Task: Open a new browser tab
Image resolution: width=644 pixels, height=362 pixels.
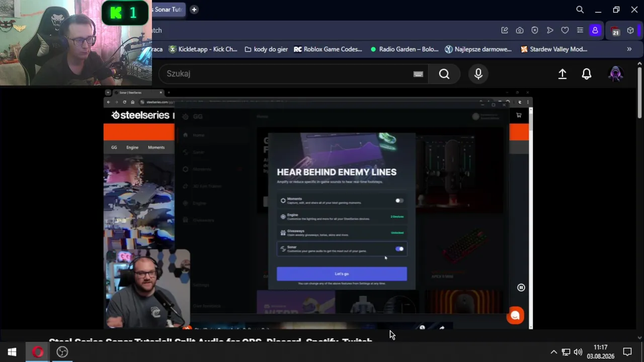Action: [194, 10]
